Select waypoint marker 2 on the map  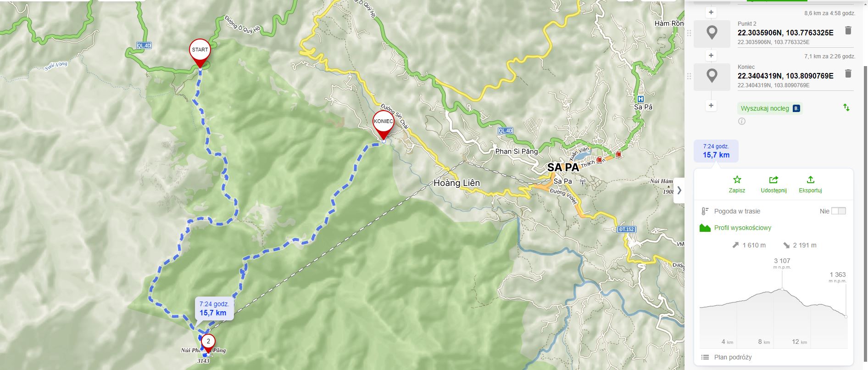(208, 344)
